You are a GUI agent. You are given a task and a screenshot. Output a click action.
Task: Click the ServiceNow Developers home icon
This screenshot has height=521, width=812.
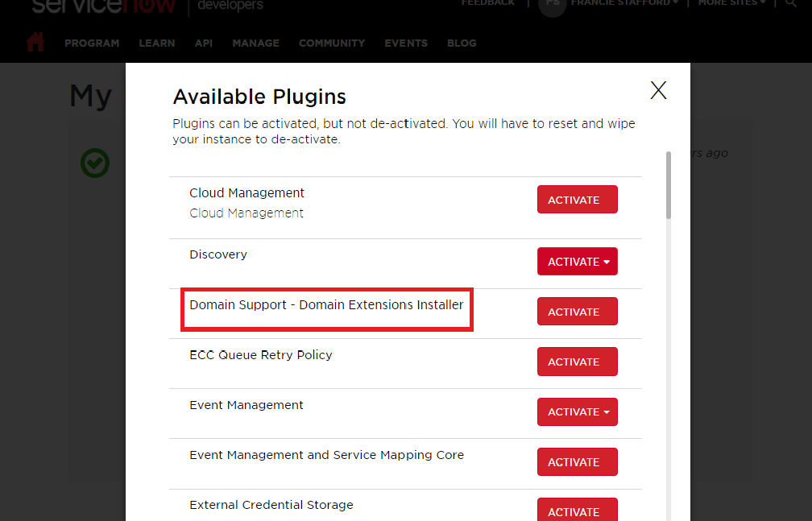pyautogui.click(x=35, y=42)
